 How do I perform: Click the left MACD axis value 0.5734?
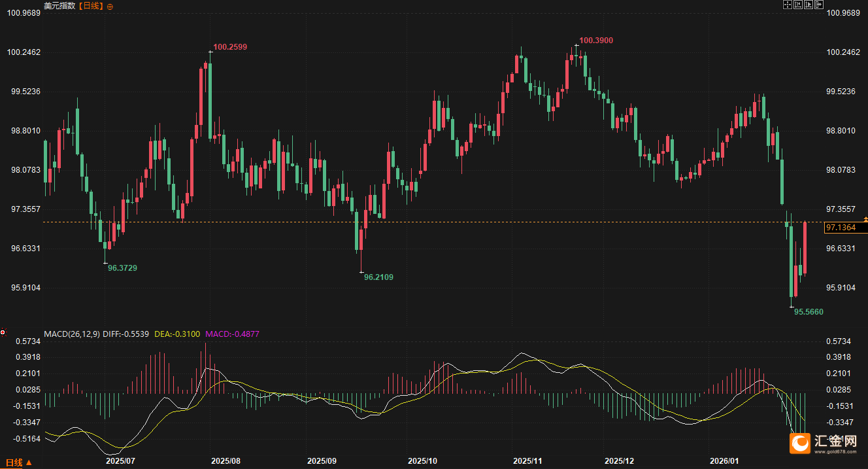click(x=28, y=341)
